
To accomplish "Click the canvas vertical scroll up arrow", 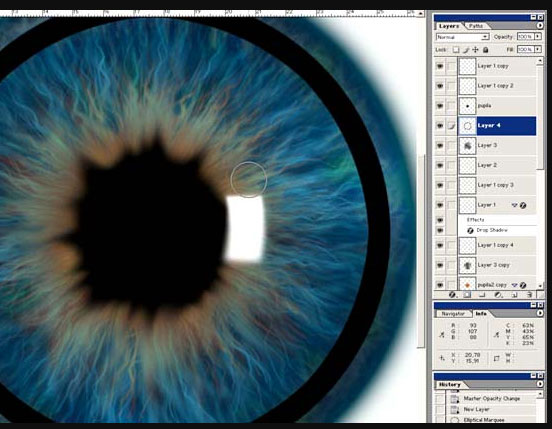I will tap(420, 14).
